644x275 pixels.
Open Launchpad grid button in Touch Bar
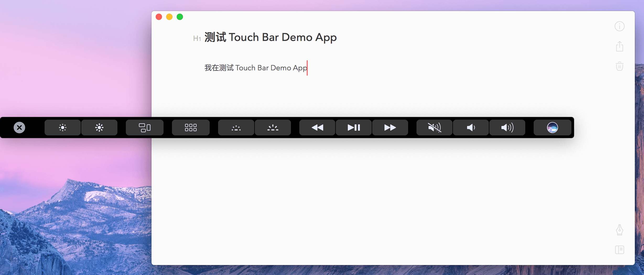pyautogui.click(x=191, y=128)
